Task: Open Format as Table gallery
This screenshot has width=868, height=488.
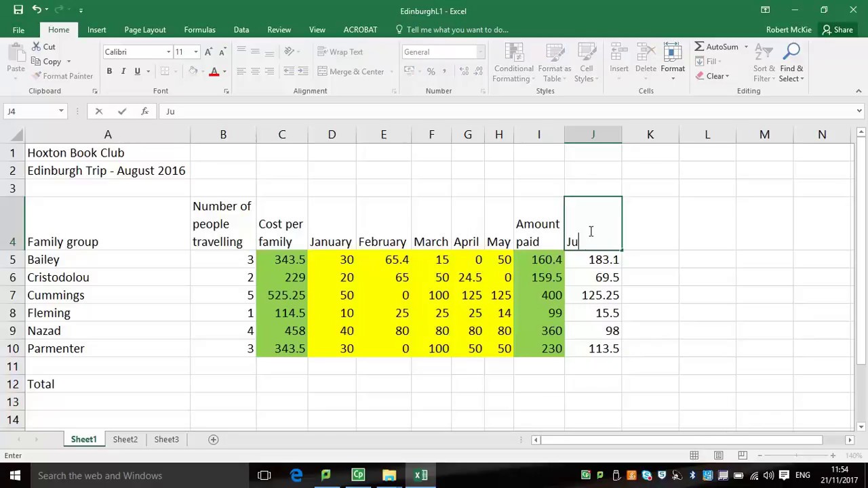Action: point(555,63)
